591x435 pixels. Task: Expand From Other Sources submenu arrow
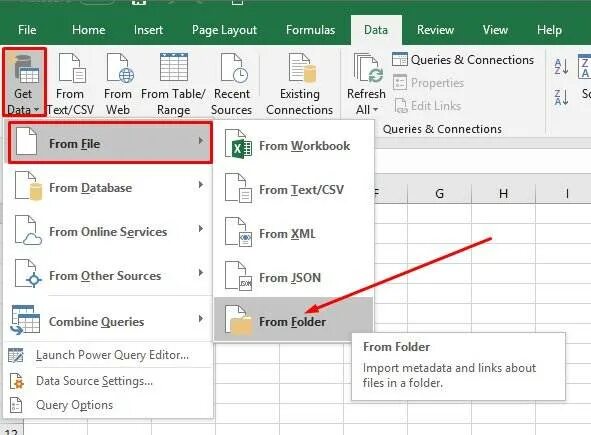(201, 273)
